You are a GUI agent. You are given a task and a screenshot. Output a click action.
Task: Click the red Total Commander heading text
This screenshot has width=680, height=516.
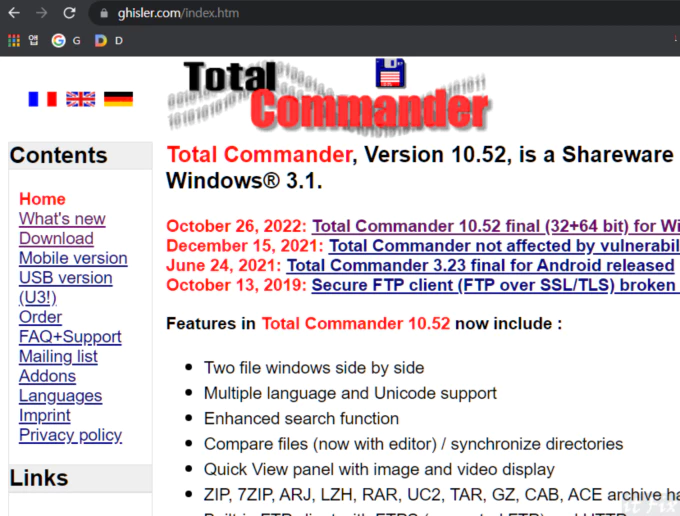point(259,155)
